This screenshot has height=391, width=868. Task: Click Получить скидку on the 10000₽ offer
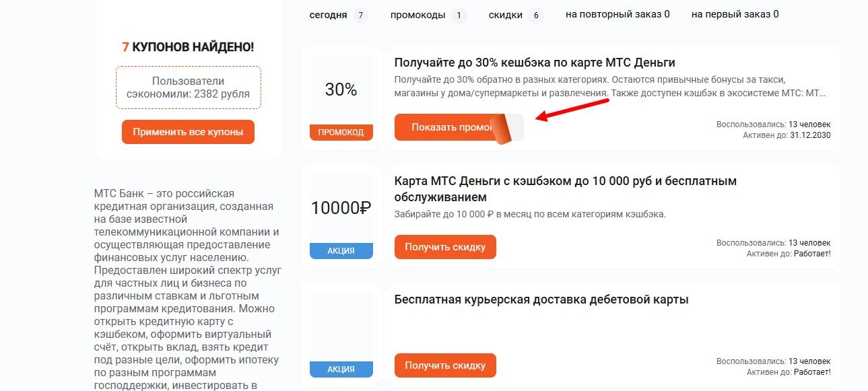pyautogui.click(x=445, y=247)
